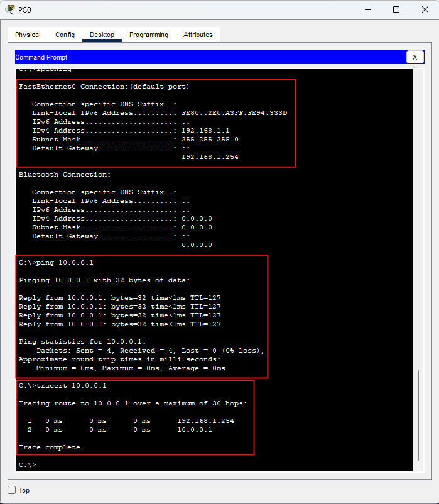
Task: Click tracert hop 2 address 10.0.0.1
Action: tap(195, 430)
